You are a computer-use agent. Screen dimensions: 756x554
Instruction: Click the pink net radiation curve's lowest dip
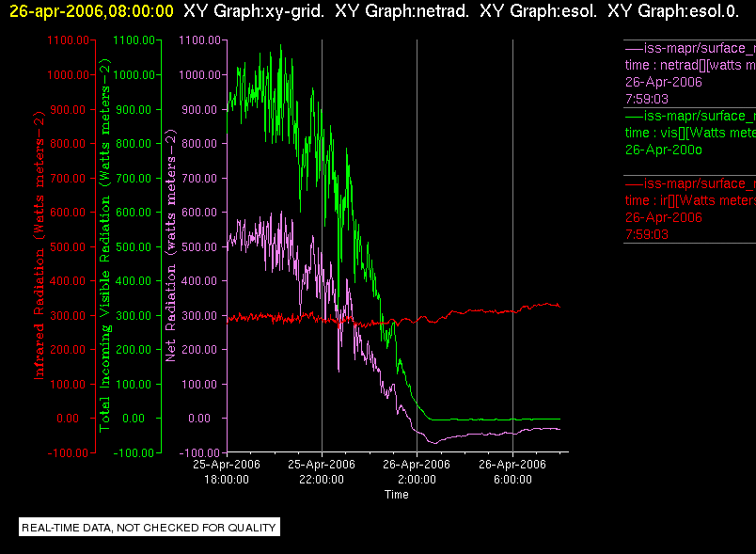433,442
